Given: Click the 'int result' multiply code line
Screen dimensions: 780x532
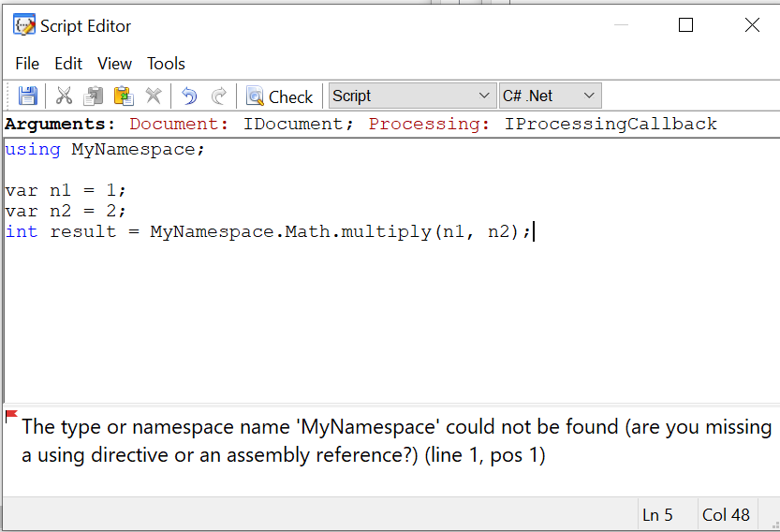Looking at the screenshot, I should click(269, 231).
